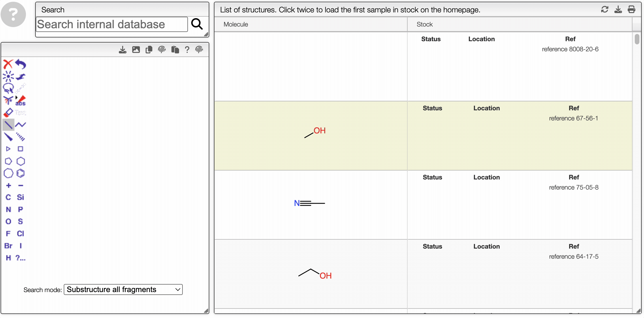
Task: Click the refresh icon in list header
Action: point(605,10)
